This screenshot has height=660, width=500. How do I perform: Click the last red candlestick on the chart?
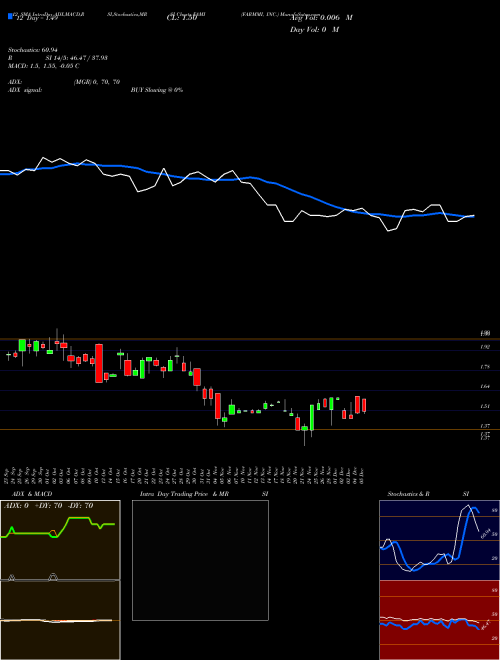[x=364, y=405]
